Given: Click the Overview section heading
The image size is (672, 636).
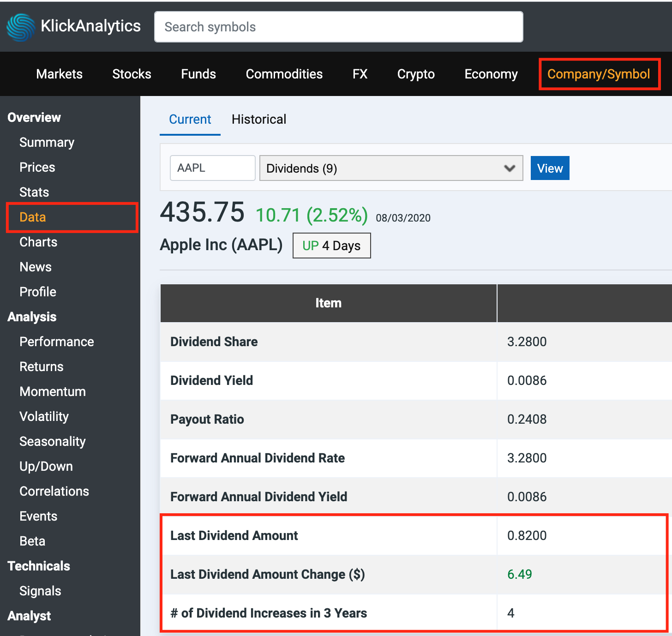Looking at the screenshot, I should [x=34, y=117].
